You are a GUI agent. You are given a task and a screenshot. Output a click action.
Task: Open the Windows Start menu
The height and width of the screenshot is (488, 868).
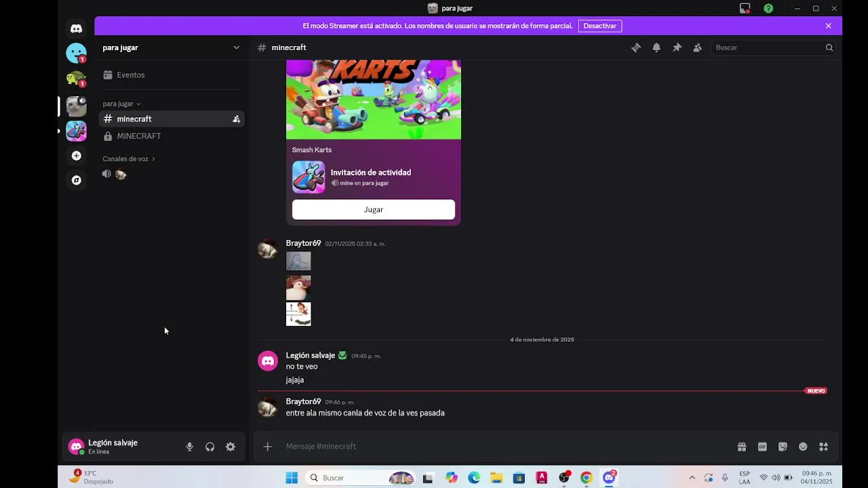coord(292,478)
